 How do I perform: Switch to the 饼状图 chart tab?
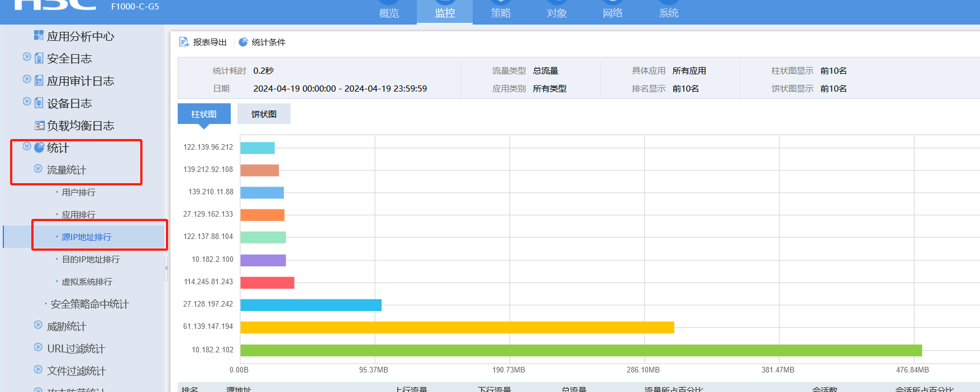(x=264, y=114)
